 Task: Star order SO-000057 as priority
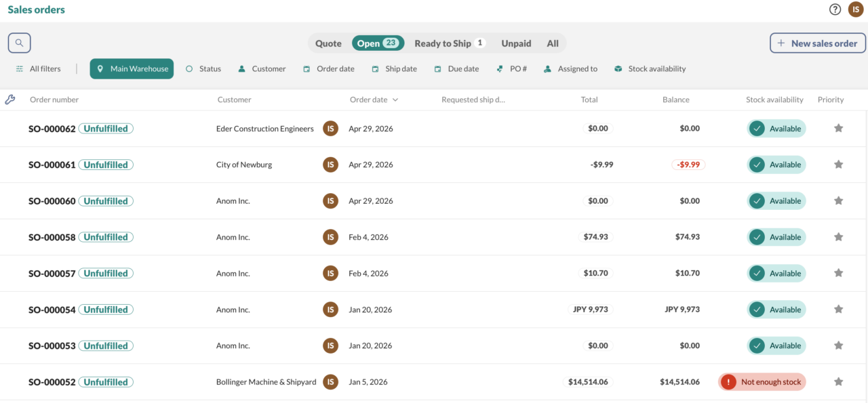click(x=838, y=273)
